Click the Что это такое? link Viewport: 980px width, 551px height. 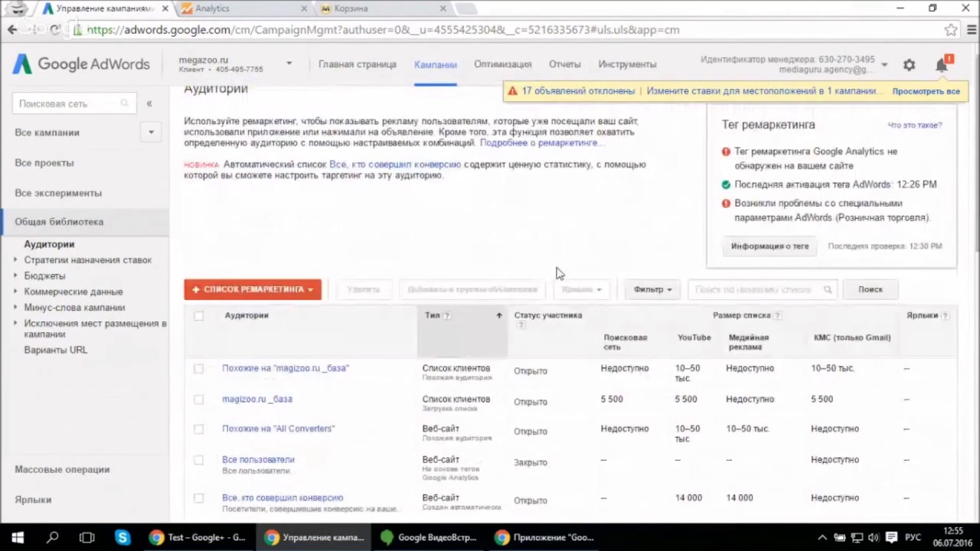(x=915, y=126)
